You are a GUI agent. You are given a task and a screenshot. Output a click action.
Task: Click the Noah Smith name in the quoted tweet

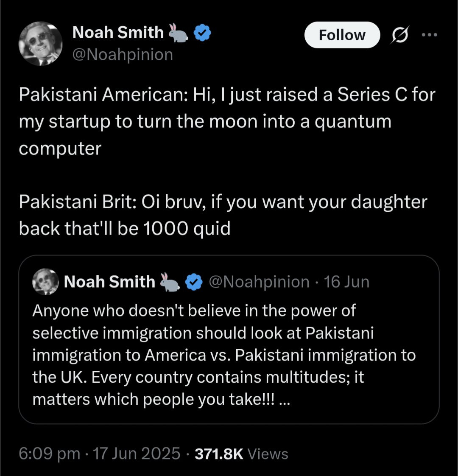(109, 282)
